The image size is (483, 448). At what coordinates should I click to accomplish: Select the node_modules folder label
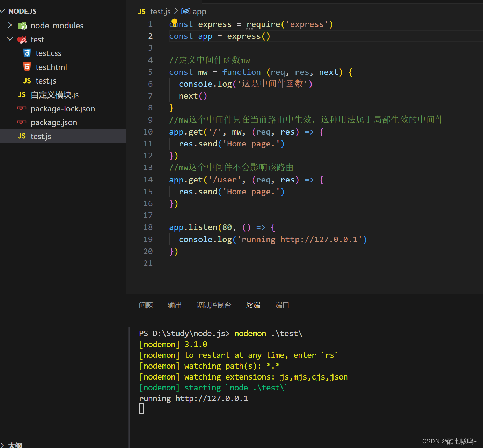(x=57, y=26)
